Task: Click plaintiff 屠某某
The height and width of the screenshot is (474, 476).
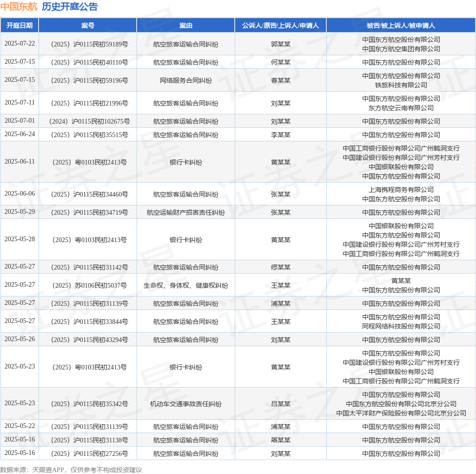Action: (x=280, y=441)
